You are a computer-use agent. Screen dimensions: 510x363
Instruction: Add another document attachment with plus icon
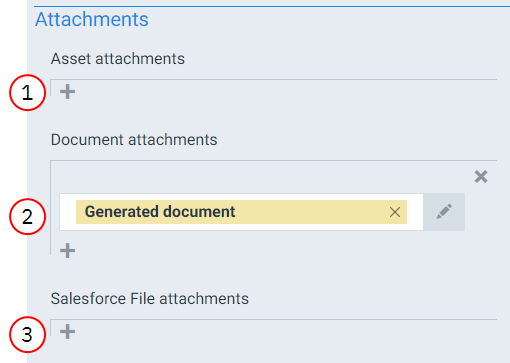coord(67,251)
